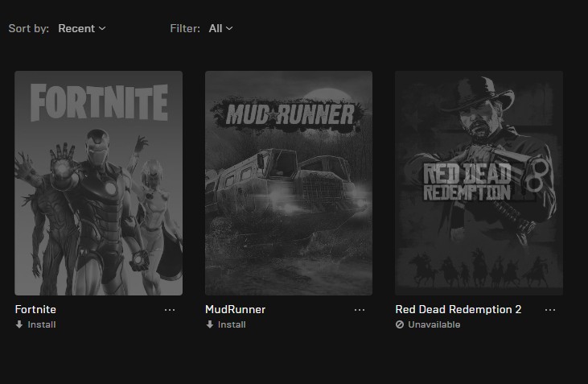The height and width of the screenshot is (384, 588).
Task: Click Install under Fortnite
Action: pyautogui.click(x=35, y=324)
